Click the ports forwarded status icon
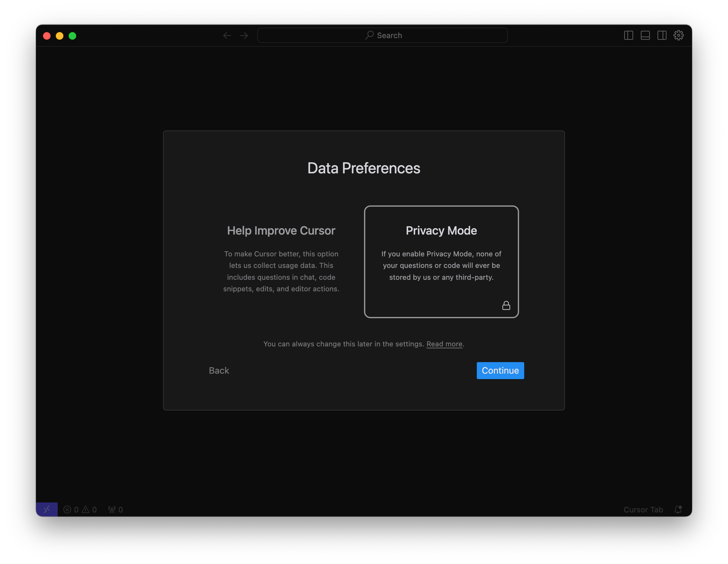728x564 pixels. point(115,510)
